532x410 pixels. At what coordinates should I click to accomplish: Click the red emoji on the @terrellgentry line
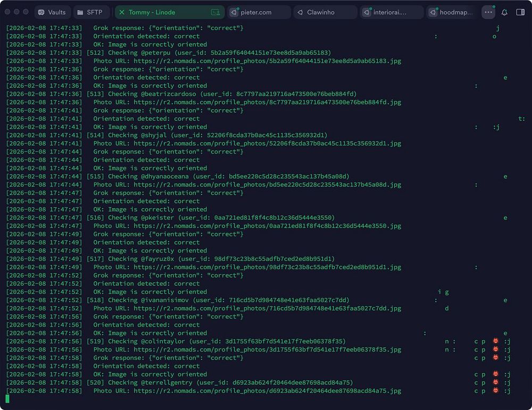point(496,382)
